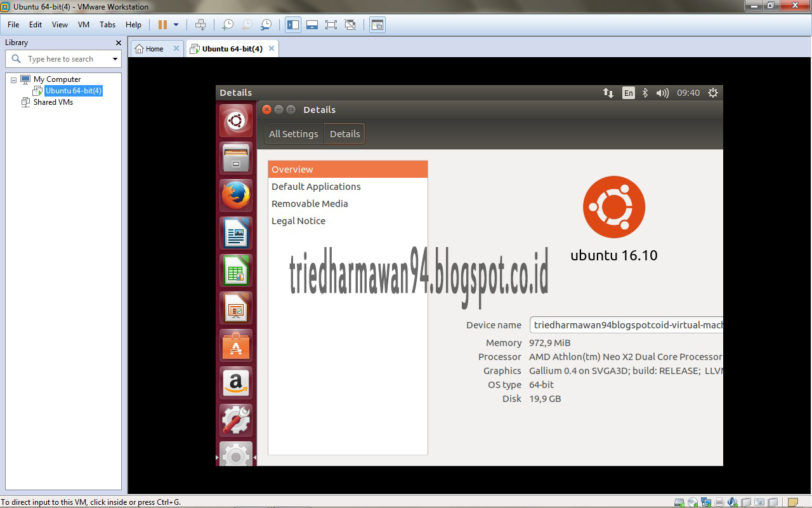Open the File menu
Screen dimensions: 812x508
coord(13,25)
